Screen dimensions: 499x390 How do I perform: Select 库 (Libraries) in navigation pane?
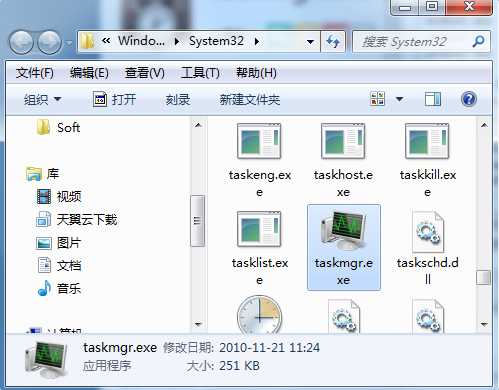click(43, 174)
